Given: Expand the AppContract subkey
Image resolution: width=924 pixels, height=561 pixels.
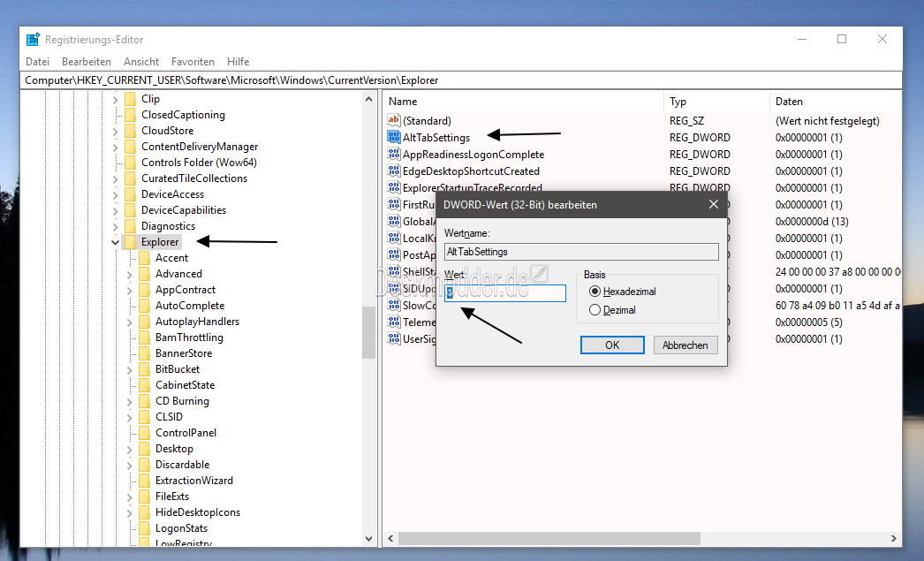Looking at the screenshot, I should click(x=130, y=291).
